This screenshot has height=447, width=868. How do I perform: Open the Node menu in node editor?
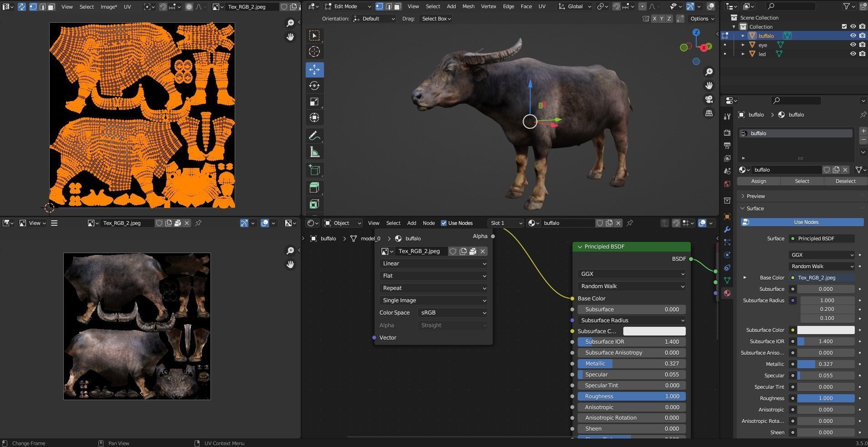tap(428, 223)
